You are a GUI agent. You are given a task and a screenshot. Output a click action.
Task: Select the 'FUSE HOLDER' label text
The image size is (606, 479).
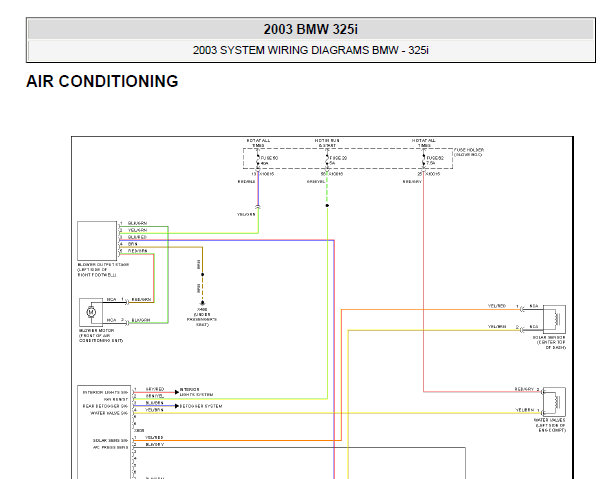[469, 150]
